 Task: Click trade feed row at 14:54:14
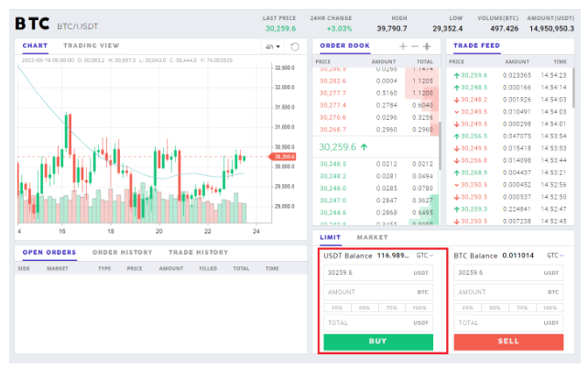point(509,87)
